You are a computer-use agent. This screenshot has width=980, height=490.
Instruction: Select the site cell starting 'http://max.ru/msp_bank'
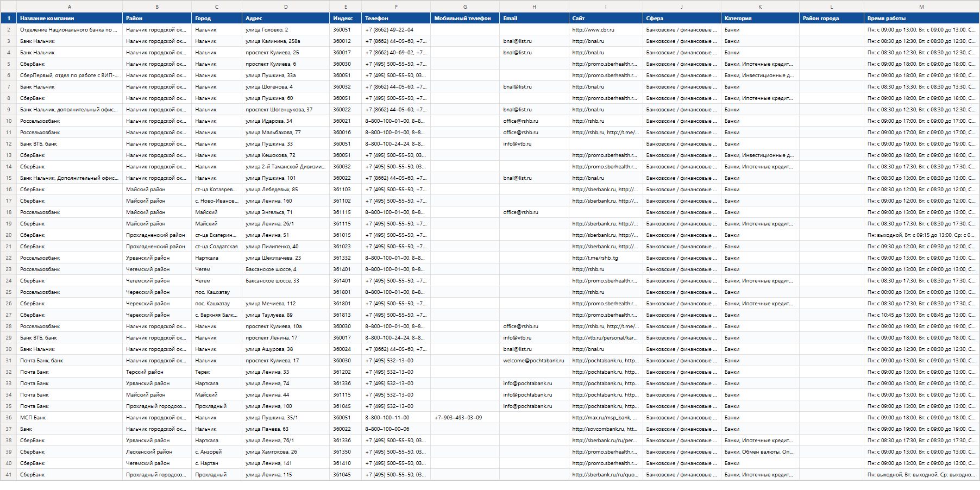click(x=606, y=418)
